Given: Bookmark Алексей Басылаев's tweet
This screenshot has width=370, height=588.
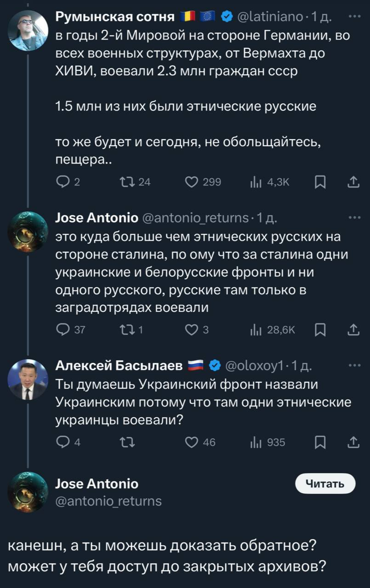Looking at the screenshot, I should (320, 442).
